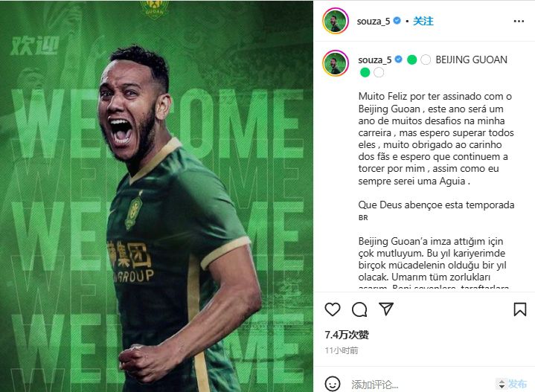Open souza_5 username link in caption

[x=374, y=60]
